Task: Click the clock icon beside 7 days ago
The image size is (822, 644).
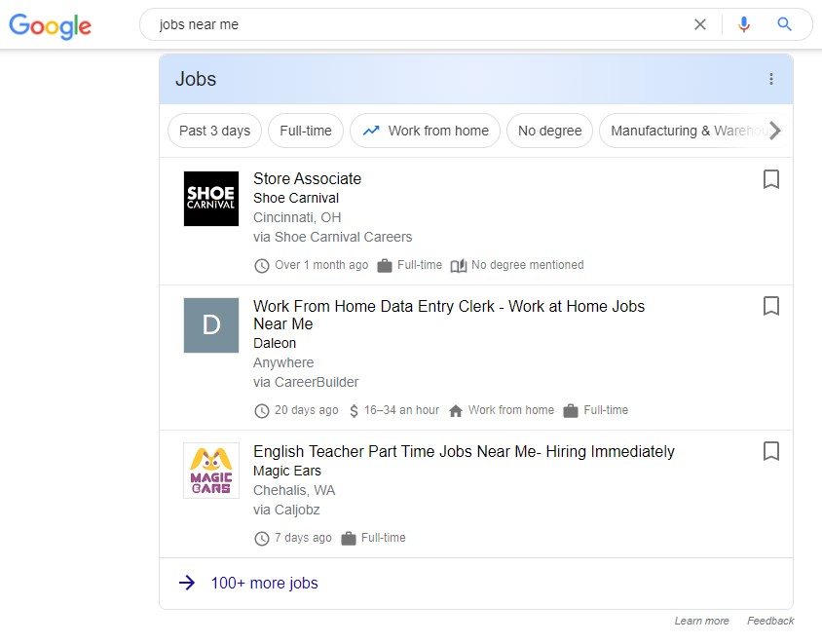Action: [x=262, y=539]
